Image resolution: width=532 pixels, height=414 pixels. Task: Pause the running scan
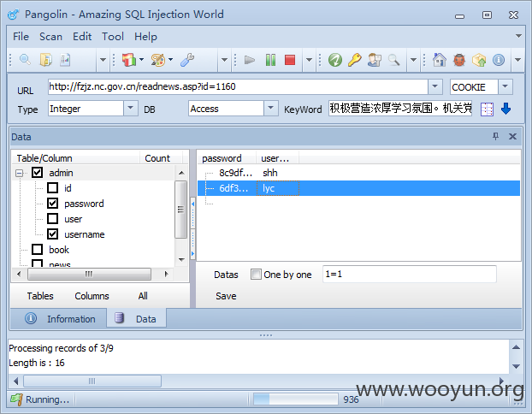270,60
